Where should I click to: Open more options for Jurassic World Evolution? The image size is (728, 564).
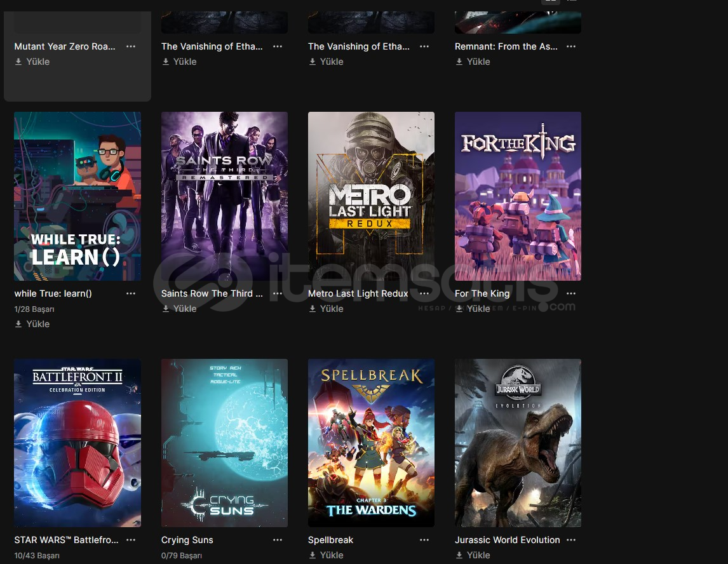(x=571, y=540)
